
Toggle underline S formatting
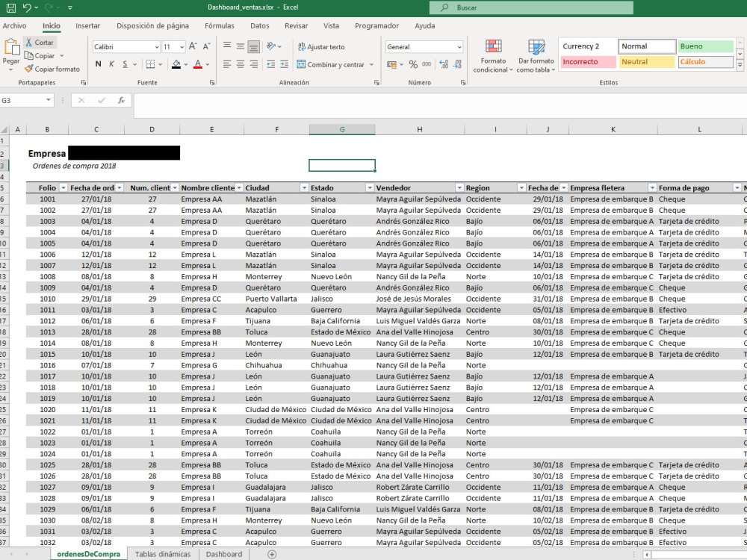pyautogui.click(x=125, y=63)
